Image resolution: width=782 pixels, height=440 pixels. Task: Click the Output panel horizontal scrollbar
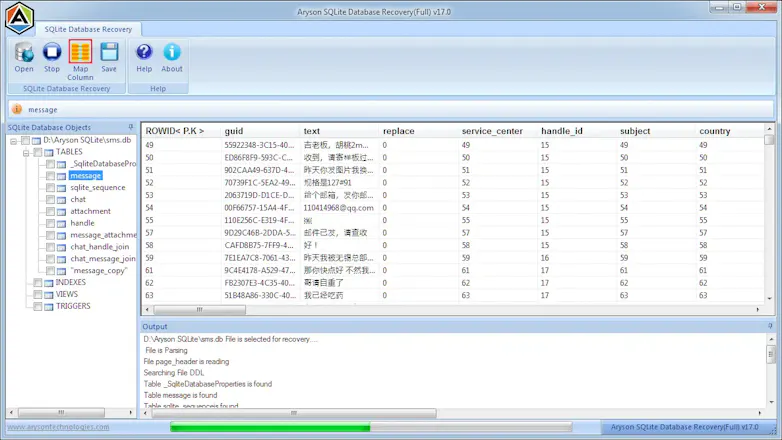294,413
